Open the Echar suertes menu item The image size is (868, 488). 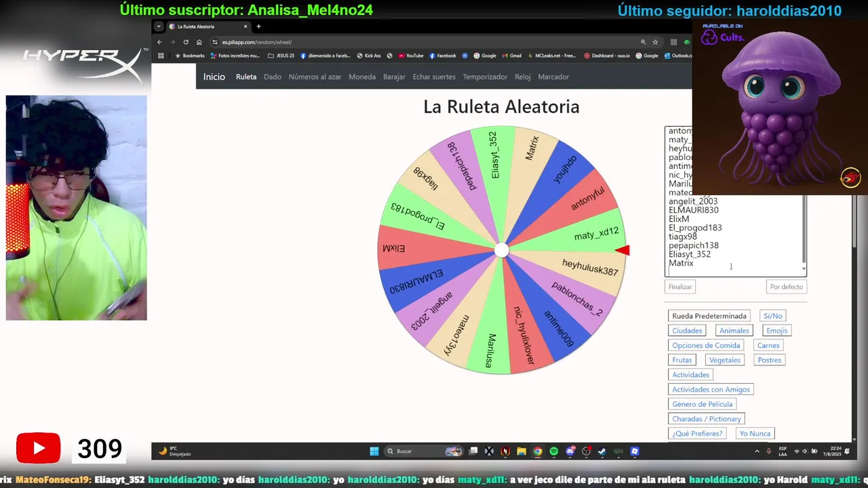[x=434, y=77]
